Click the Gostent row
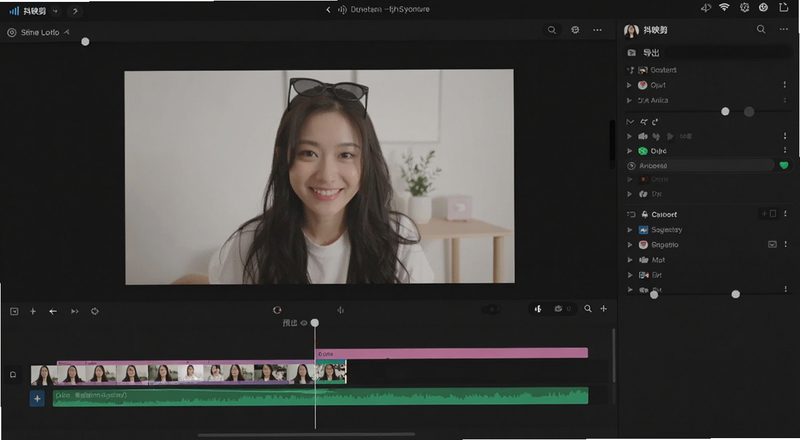 (x=664, y=70)
